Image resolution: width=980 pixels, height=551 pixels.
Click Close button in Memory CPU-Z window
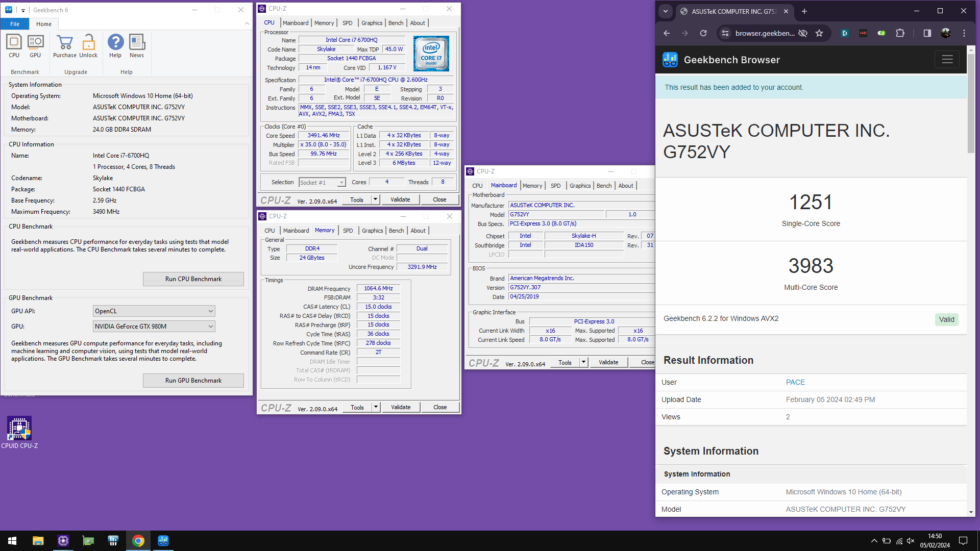(x=440, y=407)
